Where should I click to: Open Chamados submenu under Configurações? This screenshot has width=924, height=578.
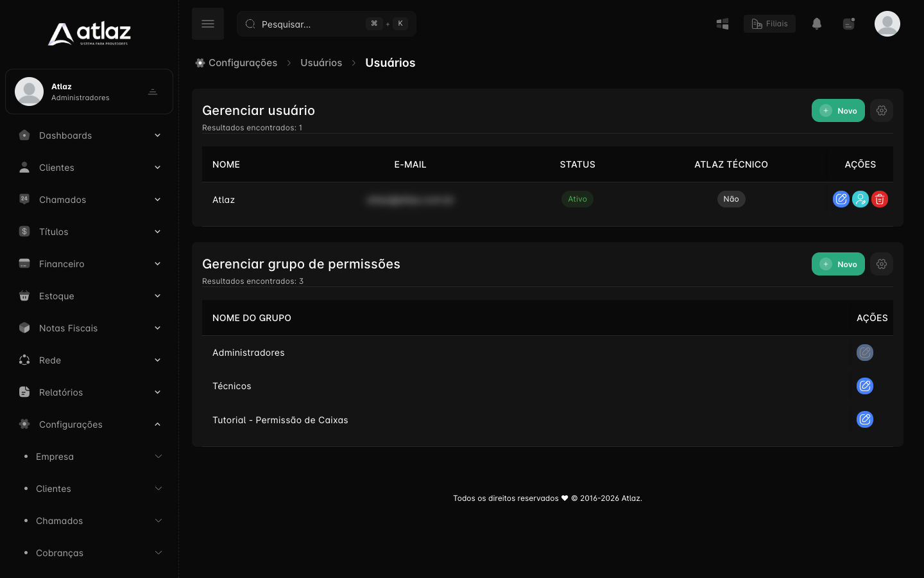click(89, 521)
